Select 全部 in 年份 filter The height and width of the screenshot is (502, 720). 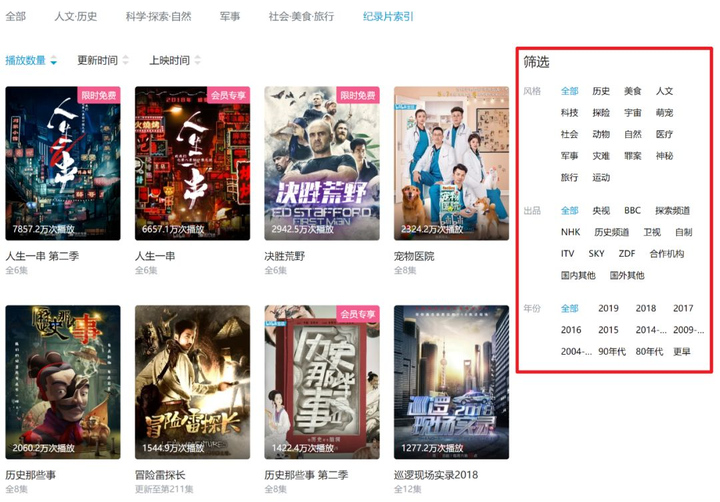(569, 308)
